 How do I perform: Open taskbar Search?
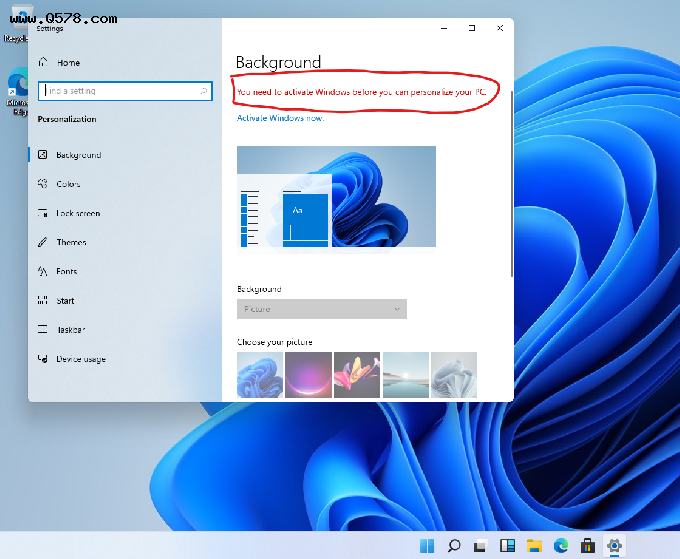click(x=454, y=546)
